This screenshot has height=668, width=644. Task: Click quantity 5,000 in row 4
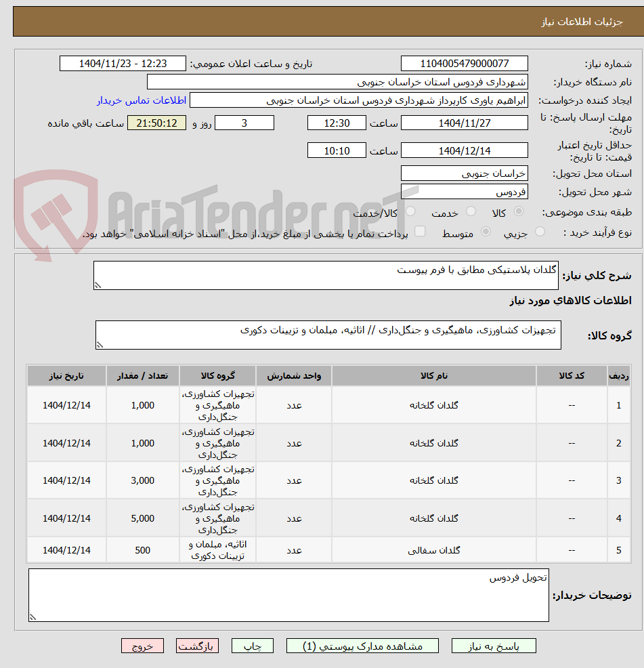pos(143,518)
